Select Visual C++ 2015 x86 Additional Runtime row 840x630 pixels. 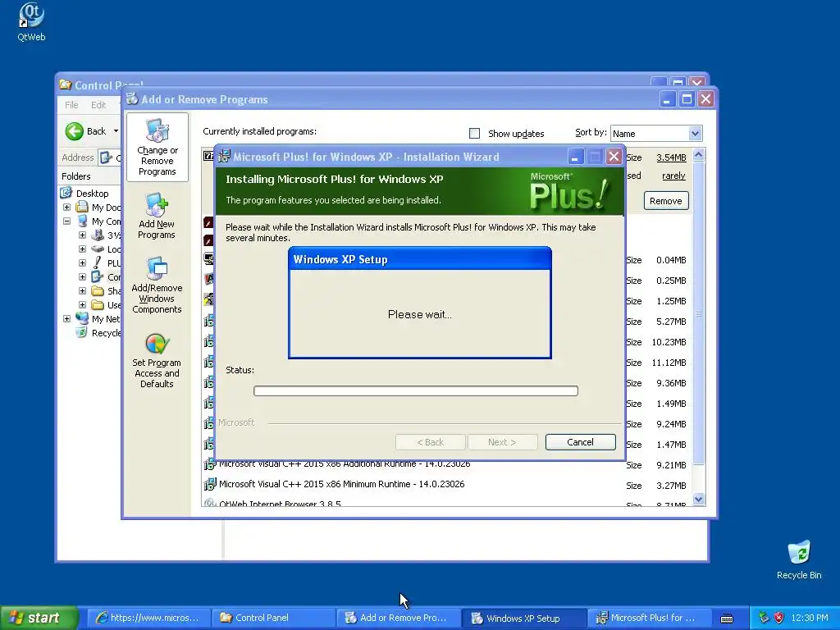pos(445,465)
